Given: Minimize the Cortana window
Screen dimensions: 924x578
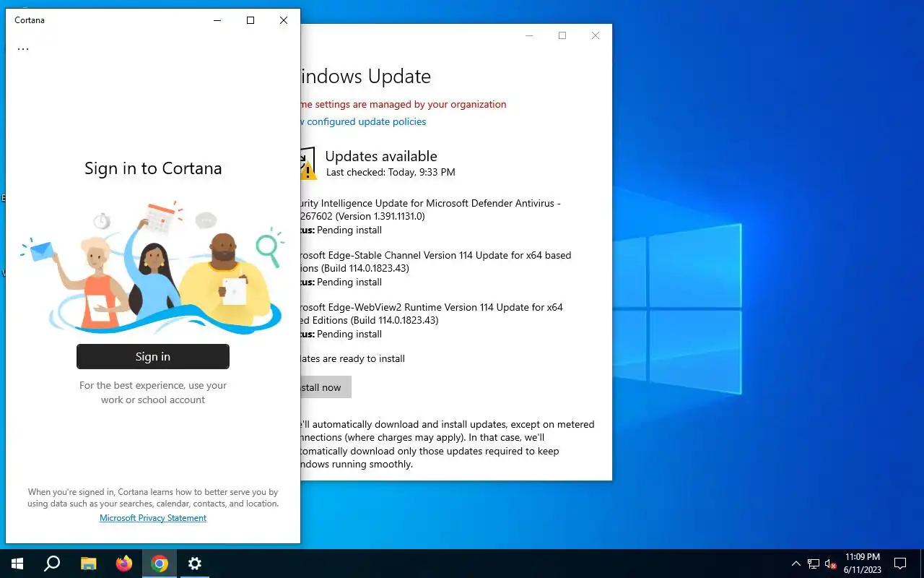Looking at the screenshot, I should 217,20.
